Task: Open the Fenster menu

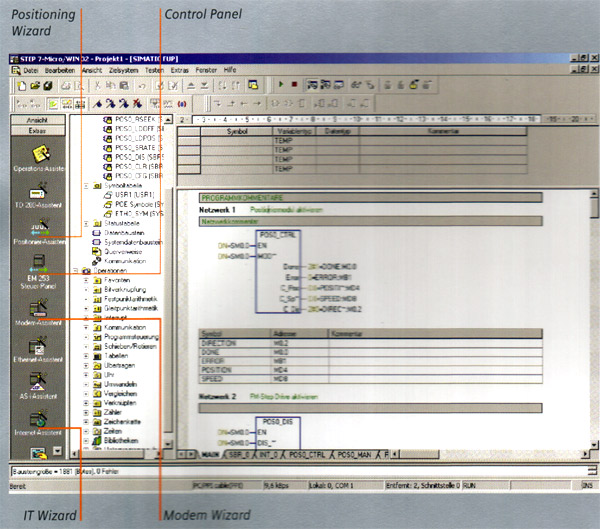Action: click(206, 70)
